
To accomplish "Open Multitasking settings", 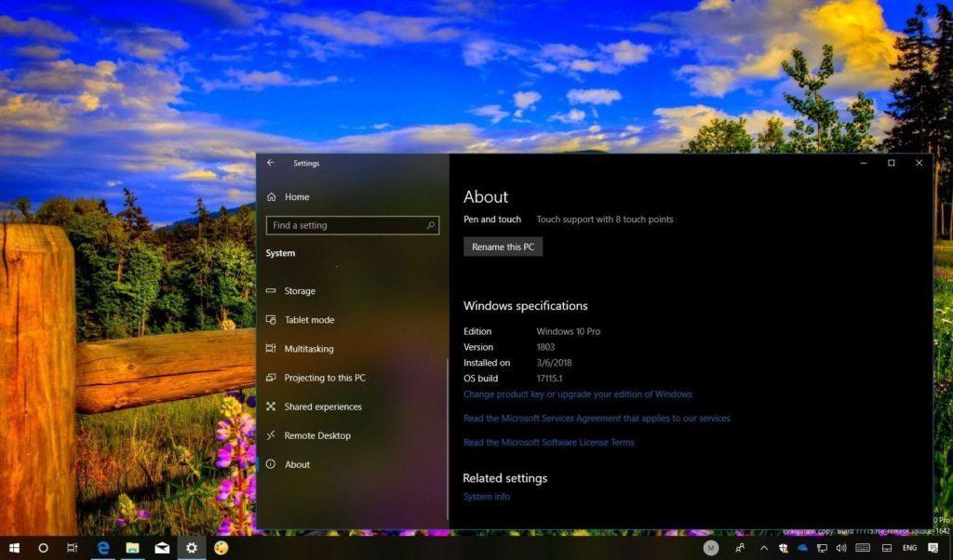I will point(308,348).
